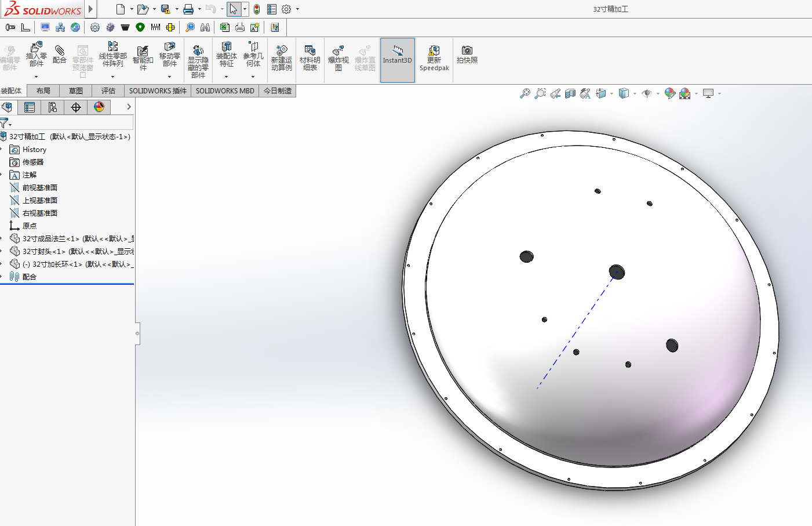Click the Previous View icon
812x526 pixels.
(x=555, y=93)
